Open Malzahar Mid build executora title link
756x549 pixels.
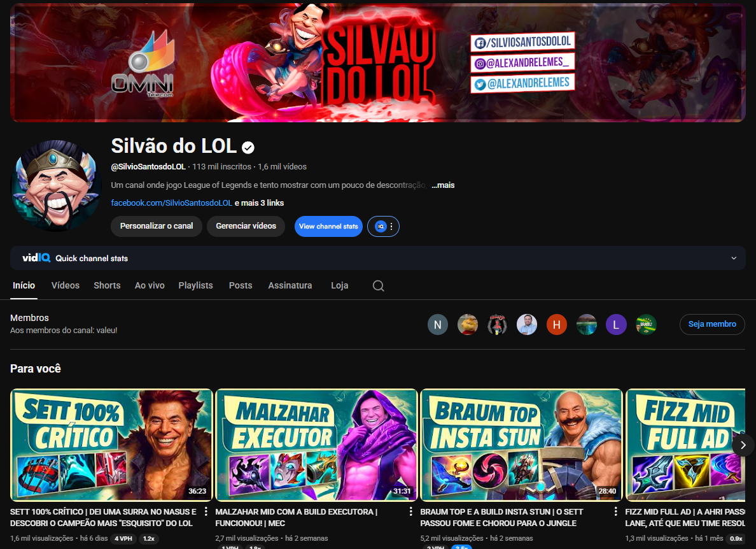tap(296, 518)
